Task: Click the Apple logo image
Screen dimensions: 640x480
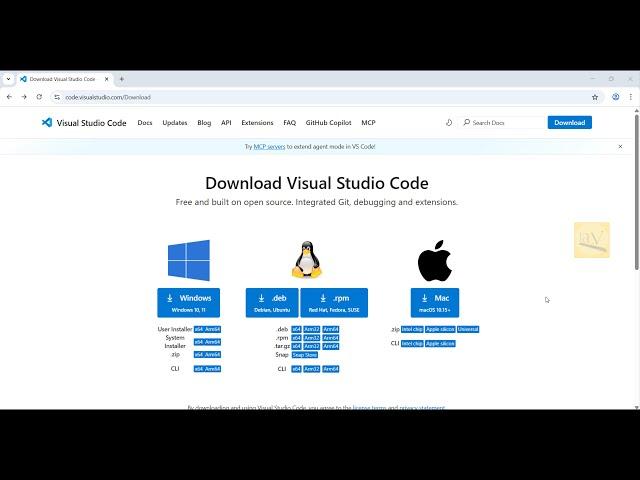Action: tap(435, 260)
